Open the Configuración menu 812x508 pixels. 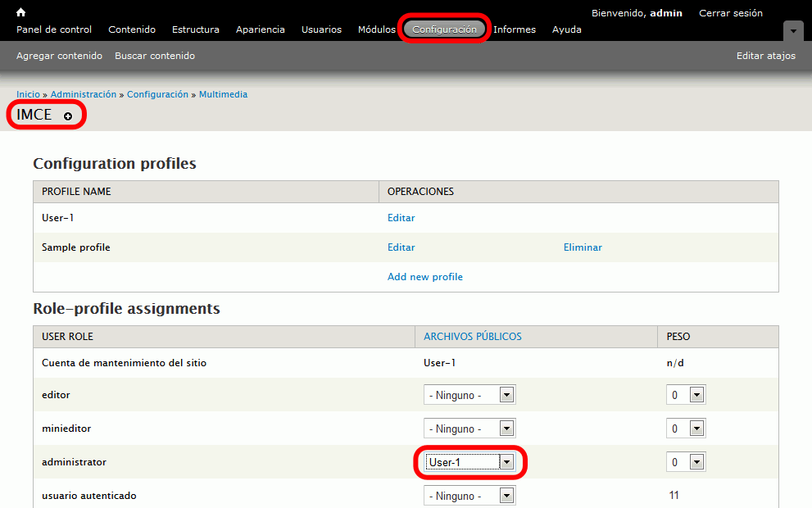(444, 29)
